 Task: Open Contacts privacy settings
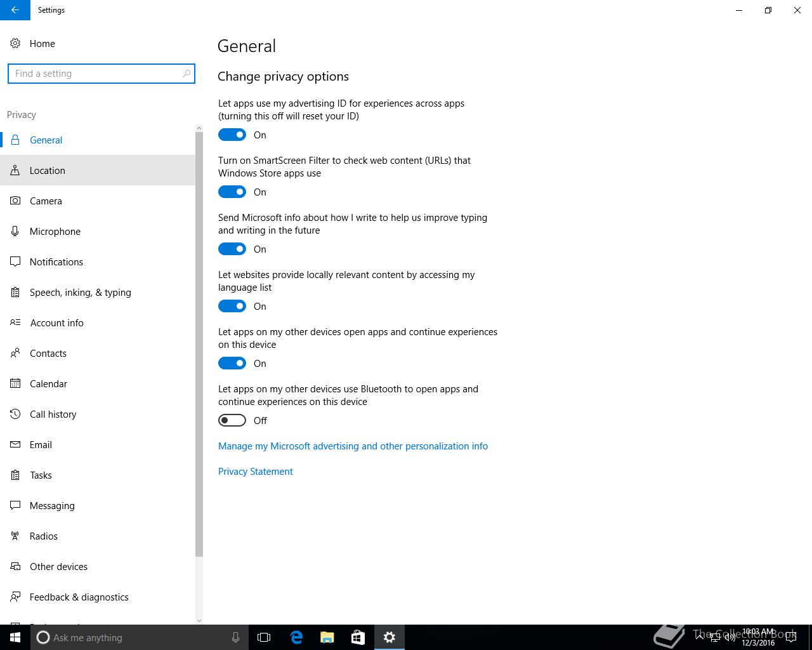point(98,353)
